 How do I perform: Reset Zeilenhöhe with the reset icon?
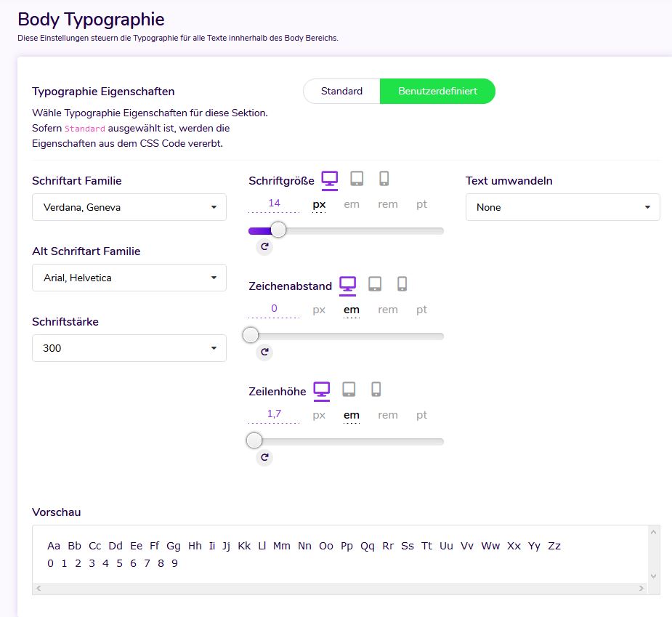tap(264, 457)
